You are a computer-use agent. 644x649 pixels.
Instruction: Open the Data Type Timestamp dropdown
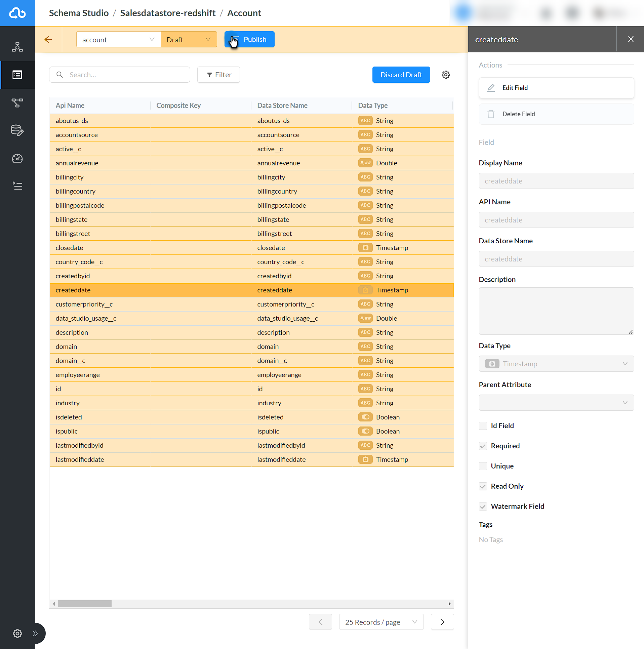[x=556, y=364]
